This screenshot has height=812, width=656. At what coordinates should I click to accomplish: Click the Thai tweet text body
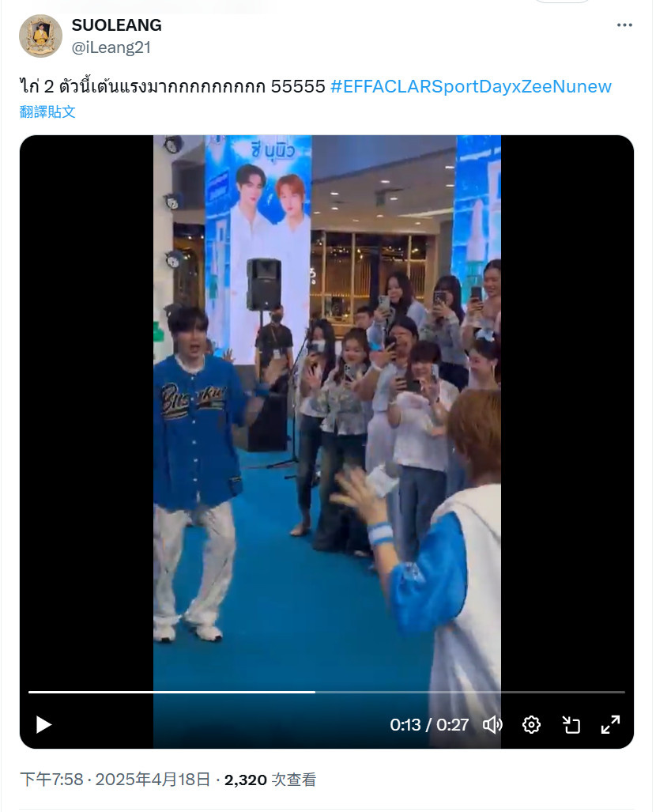173,86
